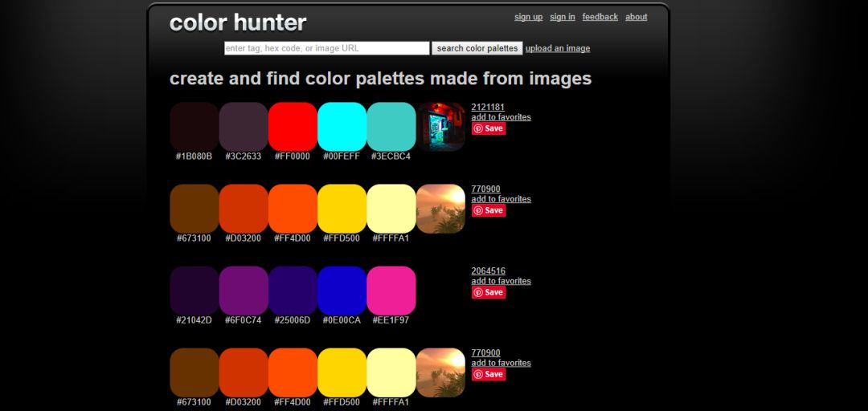Select the #3C2633 plum swatch

pos(244,127)
